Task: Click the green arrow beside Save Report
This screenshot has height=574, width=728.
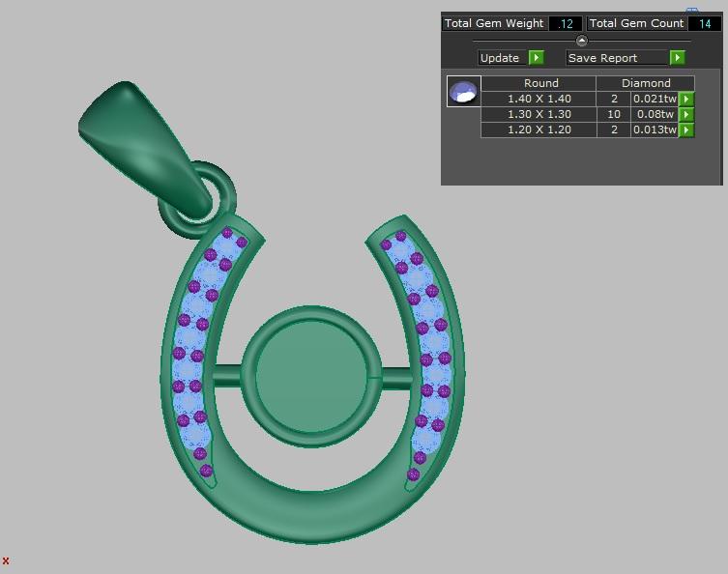Action: [678, 58]
